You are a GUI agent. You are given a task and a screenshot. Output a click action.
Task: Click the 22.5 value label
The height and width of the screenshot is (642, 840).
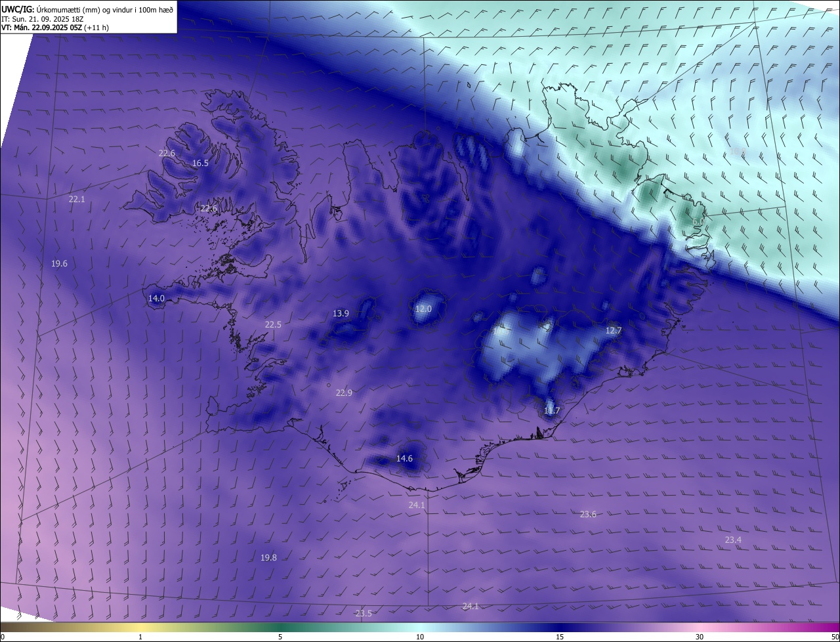tap(273, 324)
